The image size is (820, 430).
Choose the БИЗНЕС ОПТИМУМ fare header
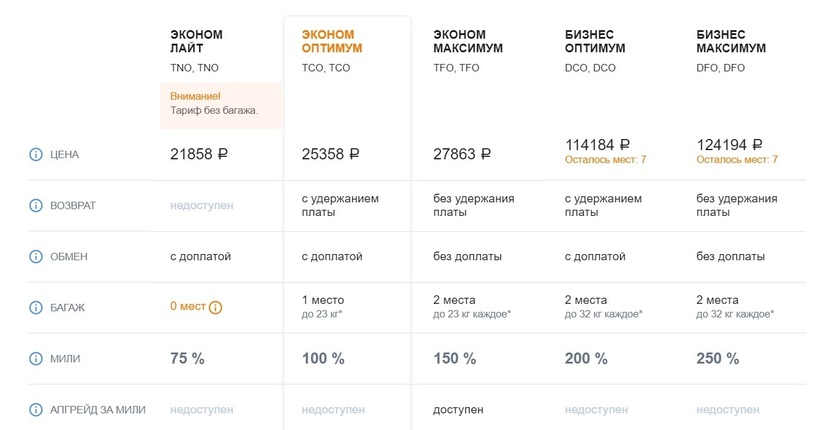tap(595, 41)
